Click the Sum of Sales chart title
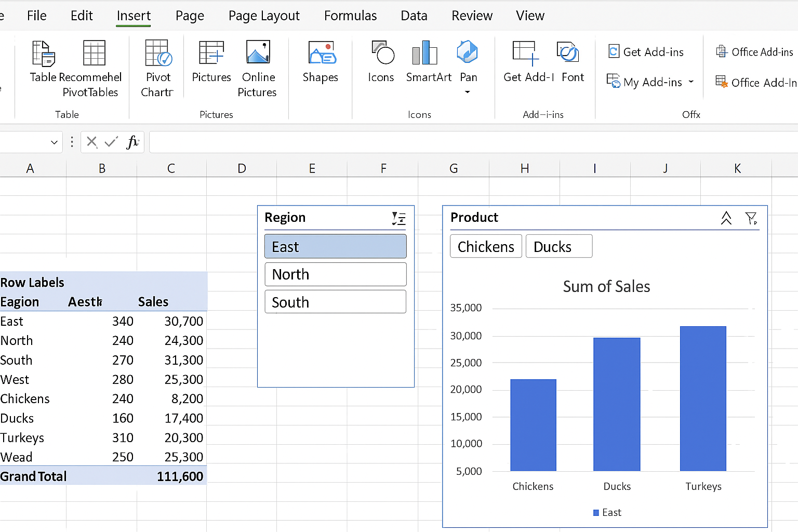The width and height of the screenshot is (798, 532). click(x=606, y=286)
